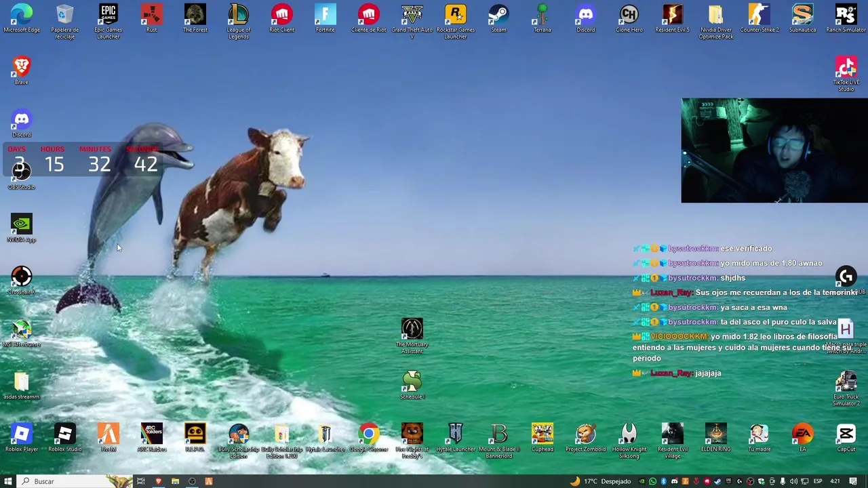Open the Bluetooth tray icon

click(x=663, y=481)
